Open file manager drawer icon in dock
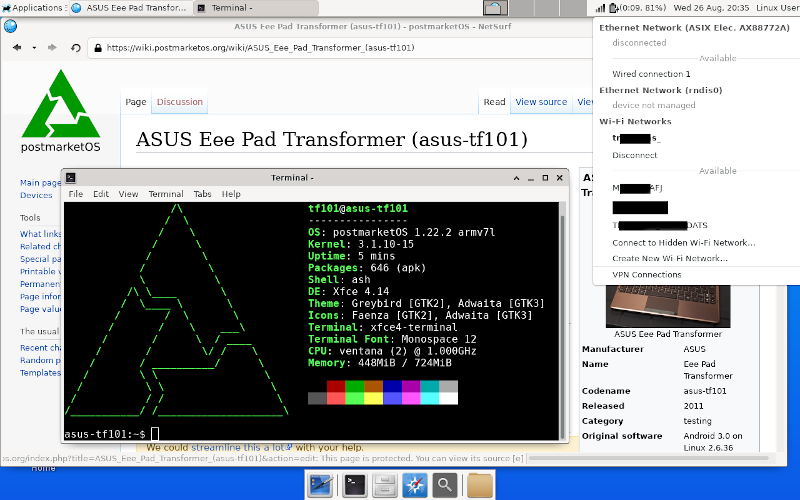800x500 pixels. [384, 485]
